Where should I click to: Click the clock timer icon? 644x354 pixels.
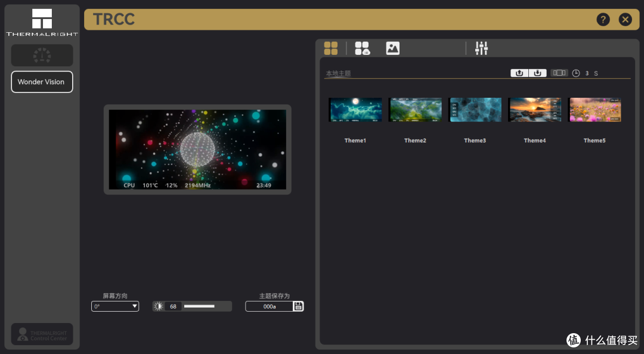pos(576,73)
